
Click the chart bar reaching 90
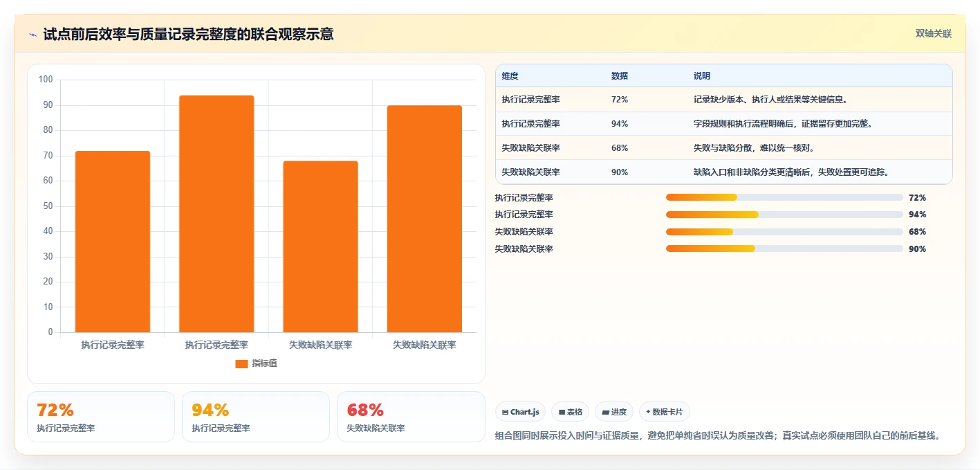click(x=425, y=219)
